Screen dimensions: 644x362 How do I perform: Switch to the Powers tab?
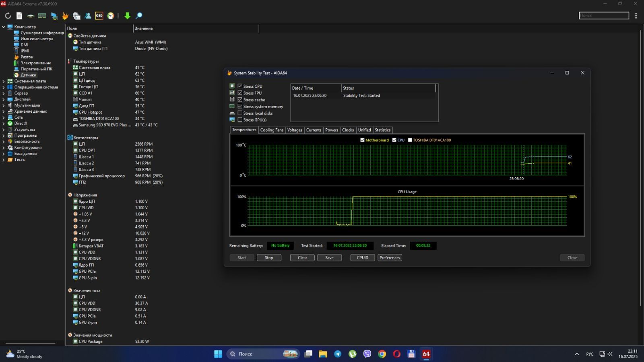click(x=332, y=130)
